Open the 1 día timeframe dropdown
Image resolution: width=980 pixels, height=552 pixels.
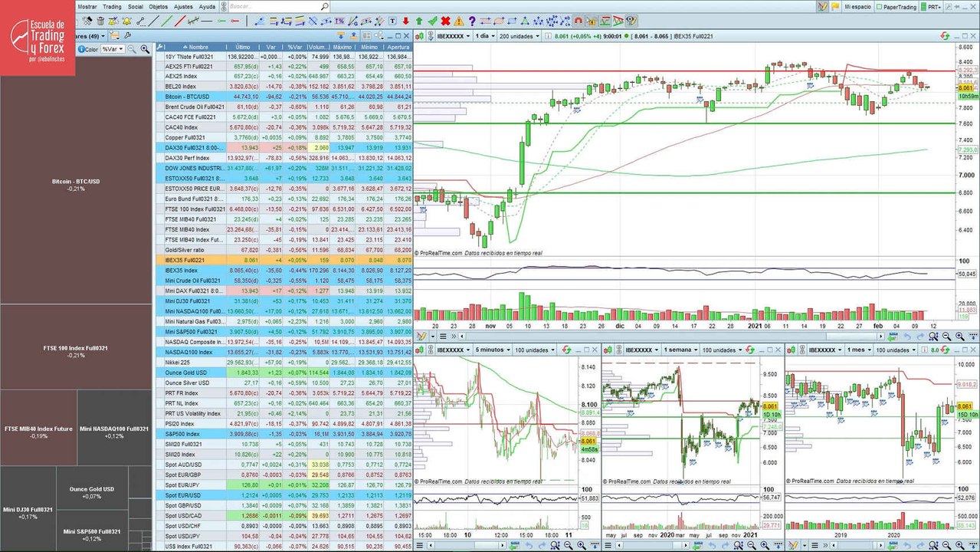484,35
